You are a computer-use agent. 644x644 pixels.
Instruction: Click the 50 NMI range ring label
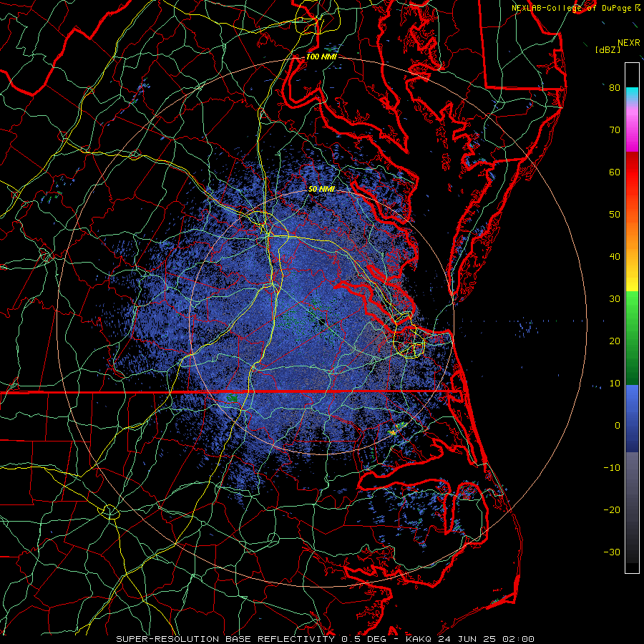[321, 190]
